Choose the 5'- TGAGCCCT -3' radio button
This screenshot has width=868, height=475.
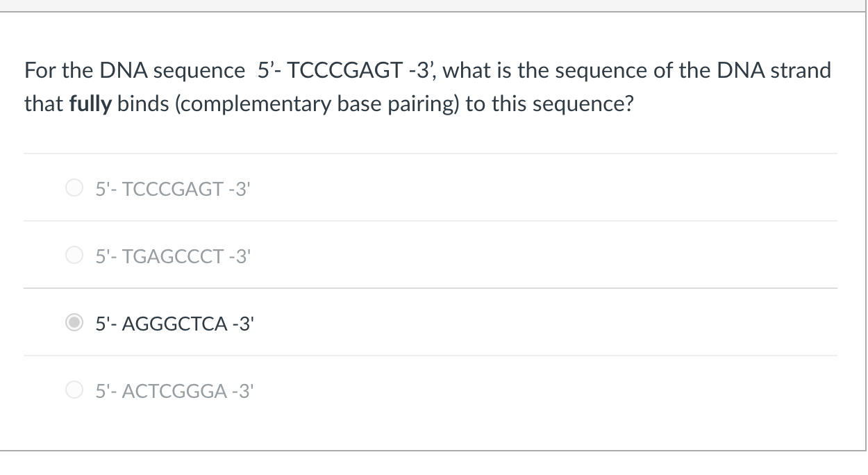pyautogui.click(x=74, y=255)
